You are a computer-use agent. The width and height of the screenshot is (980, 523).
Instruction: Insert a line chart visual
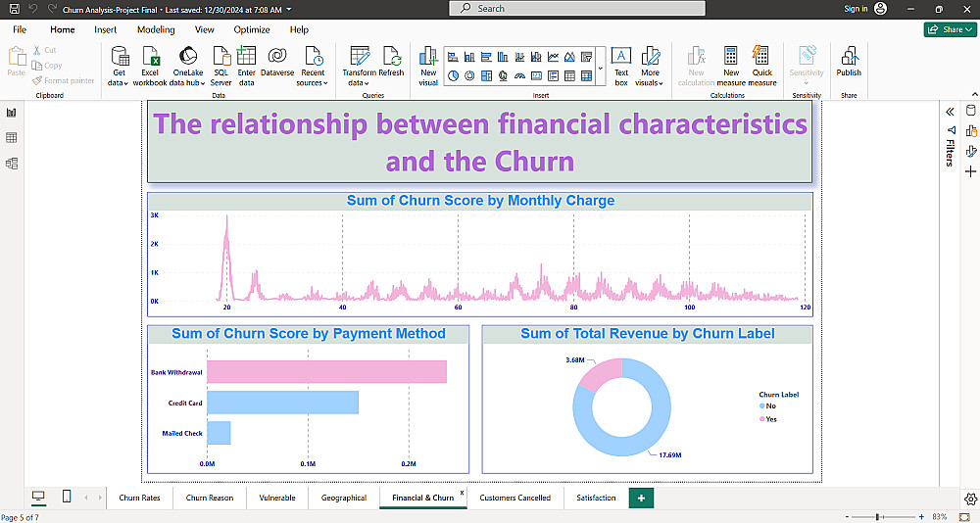click(553, 57)
